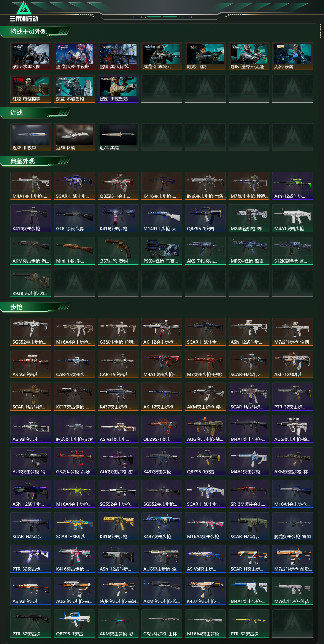Image resolution: width=324 pixels, height=644 pixels.
Task: Open the M7突击步枪-巳蛇 red rifle
Action: 205,364
